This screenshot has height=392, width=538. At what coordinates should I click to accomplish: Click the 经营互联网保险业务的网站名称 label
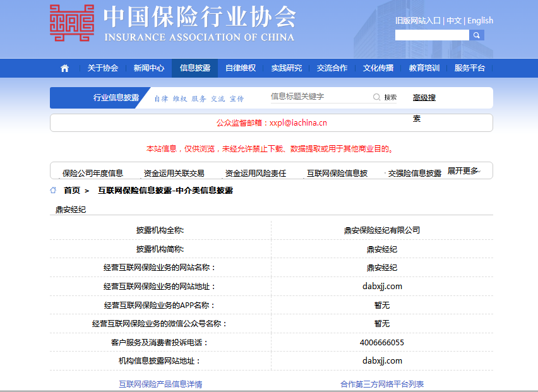click(160, 268)
